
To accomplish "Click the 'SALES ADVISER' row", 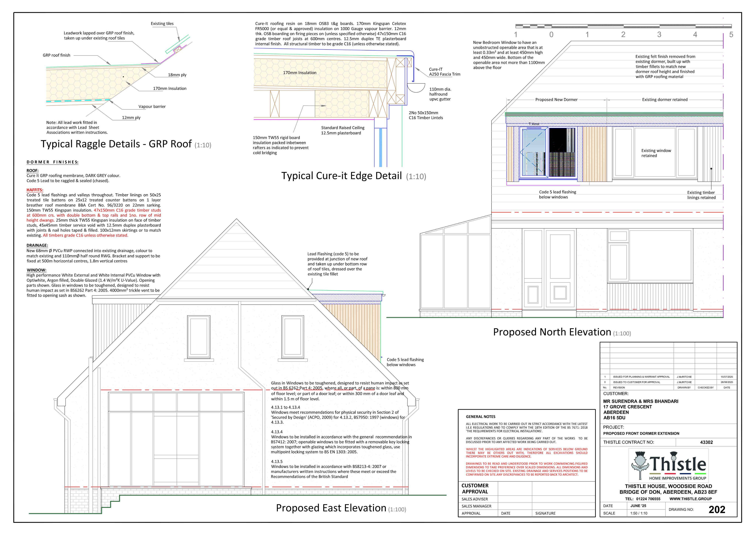I will click(x=527, y=499).
